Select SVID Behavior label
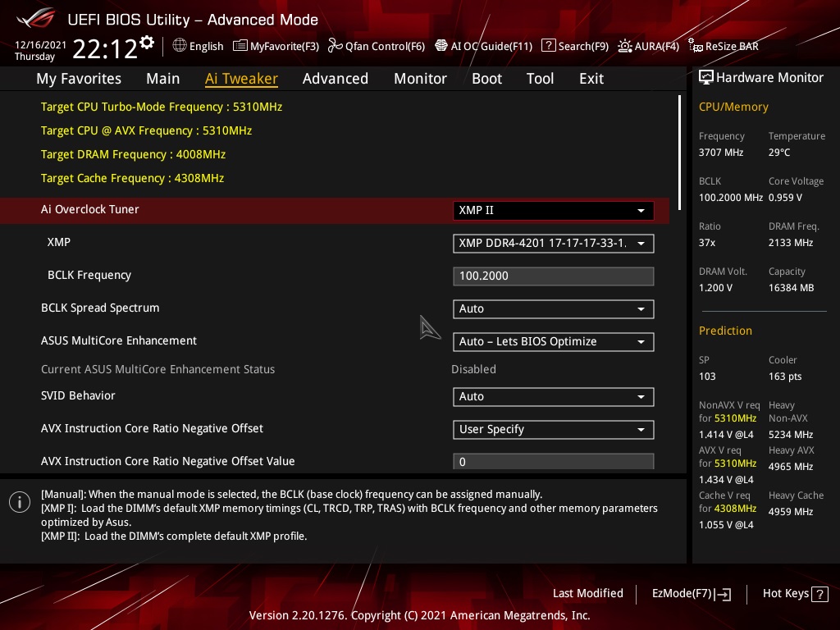This screenshot has height=630, width=840. (x=78, y=396)
